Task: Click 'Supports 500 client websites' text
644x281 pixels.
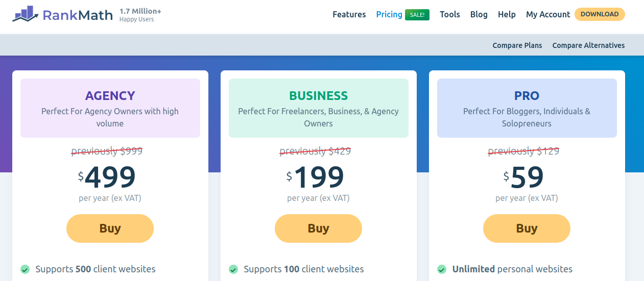Action: tap(96, 269)
